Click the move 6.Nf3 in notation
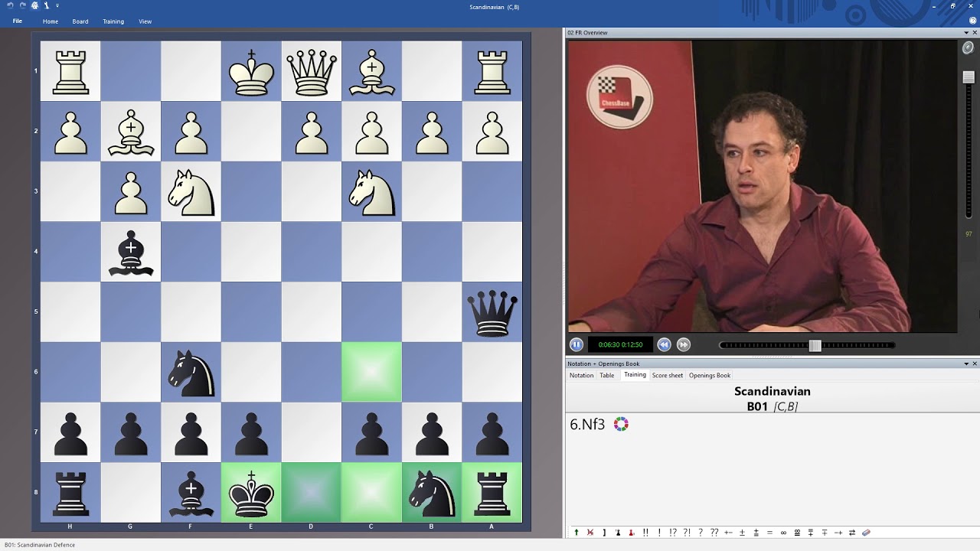980x551 pixels. pyautogui.click(x=587, y=424)
